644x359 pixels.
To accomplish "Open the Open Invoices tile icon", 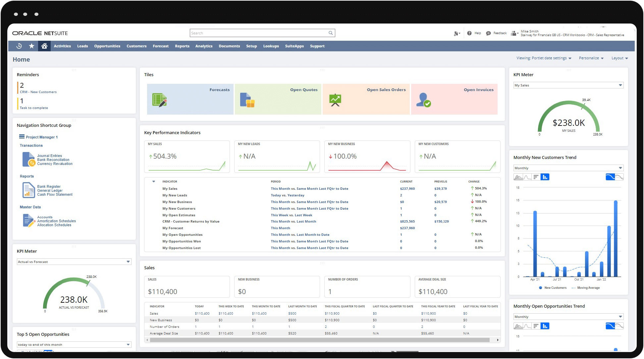I will pos(423,100).
